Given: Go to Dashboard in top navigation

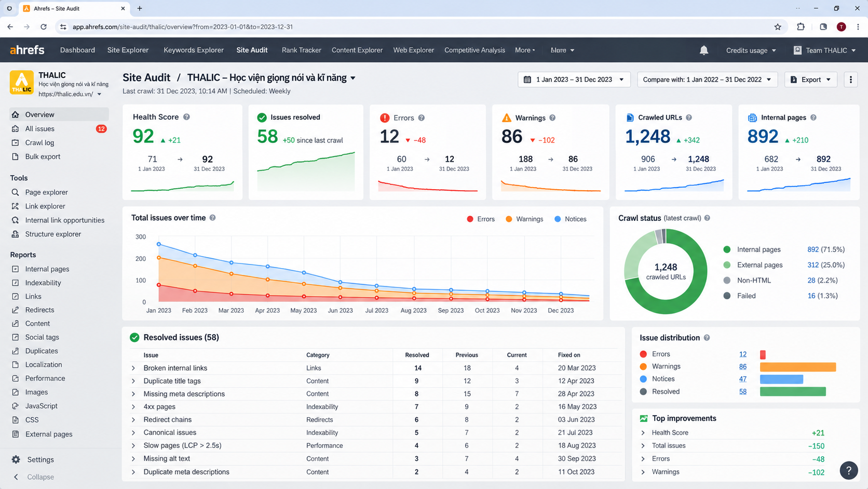Looking at the screenshot, I should tap(77, 50).
